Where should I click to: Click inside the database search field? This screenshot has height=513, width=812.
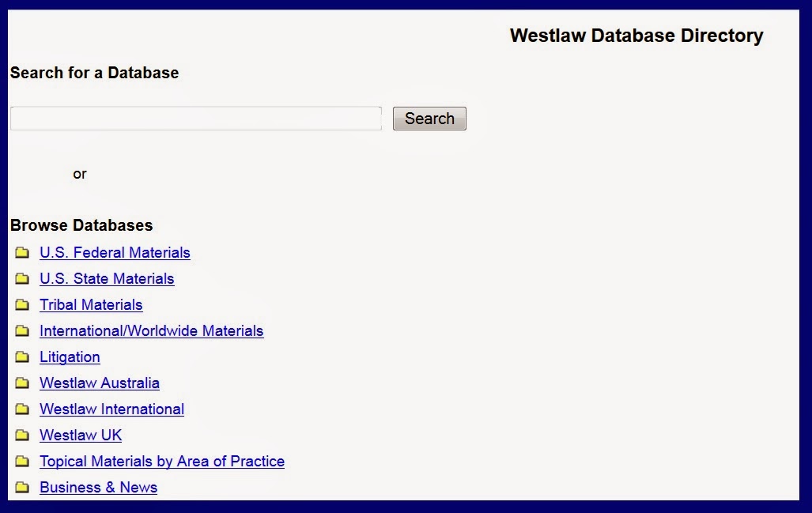click(195, 118)
